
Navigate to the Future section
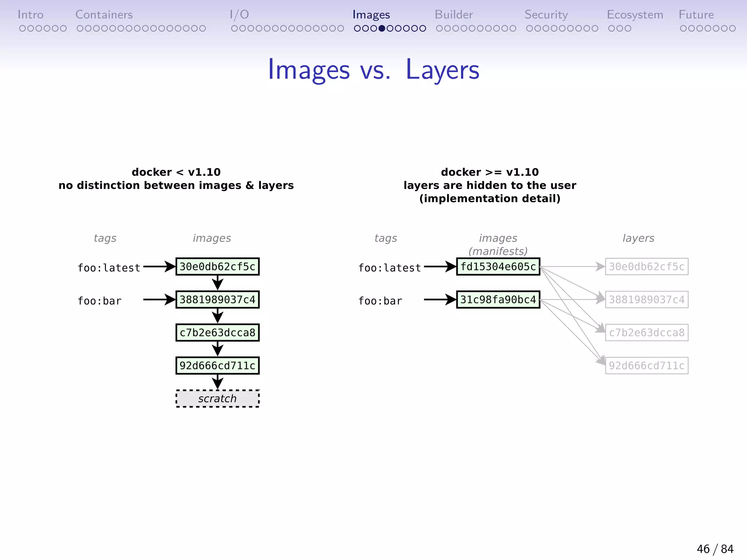pyautogui.click(x=696, y=15)
